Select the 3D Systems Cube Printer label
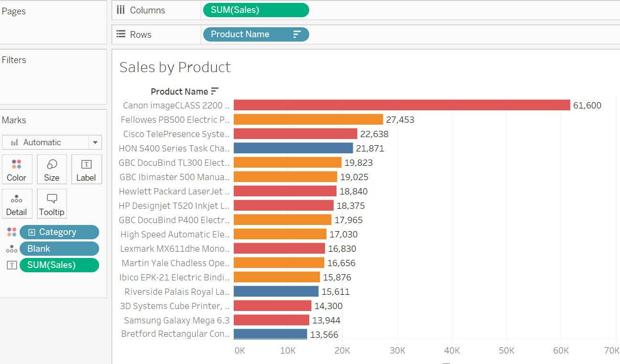This screenshot has height=364, width=620. tap(175, 306)
